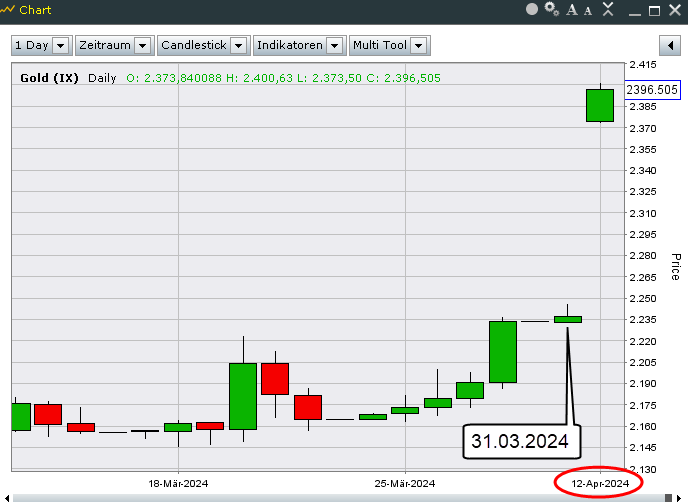Open the 1 Day interval dropdown arrow

point(61,45)
